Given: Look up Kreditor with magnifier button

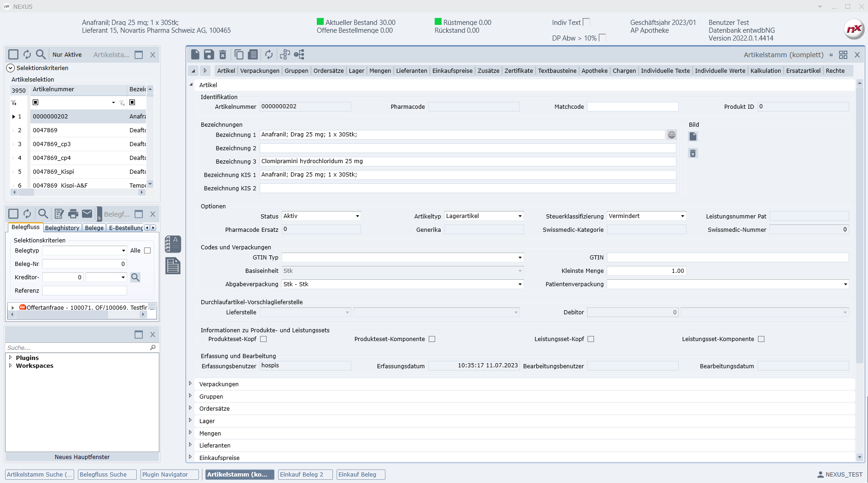Looking at the screenshot, I should pyautogui.click(x=135, y=277).
